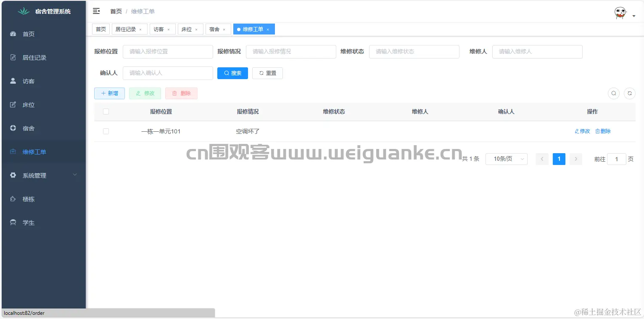The width and height of the screenshot is (644, 319).
Task: Focus the 报修位置 input field
Action: click(x=168, y=51)
